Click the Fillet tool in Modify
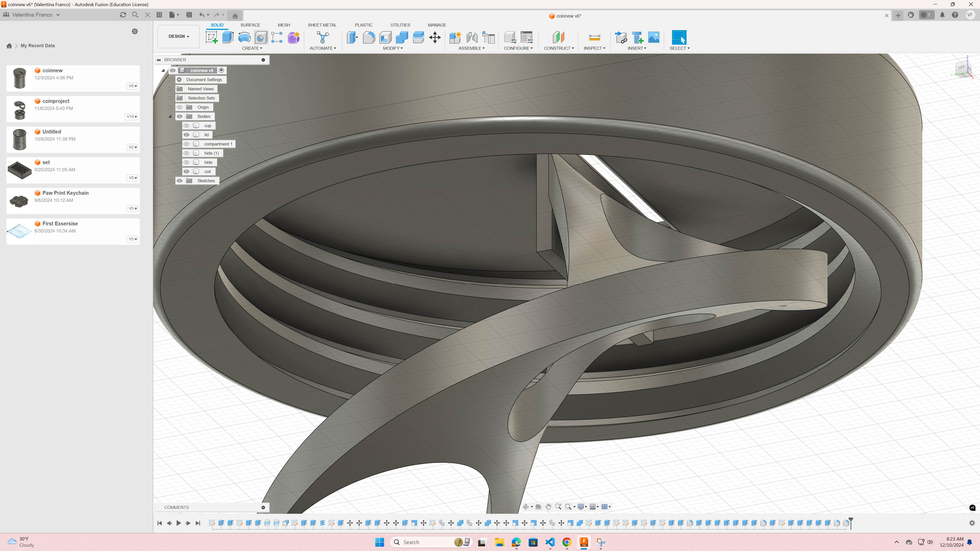 pyautogui.click(x=369, y=37)
